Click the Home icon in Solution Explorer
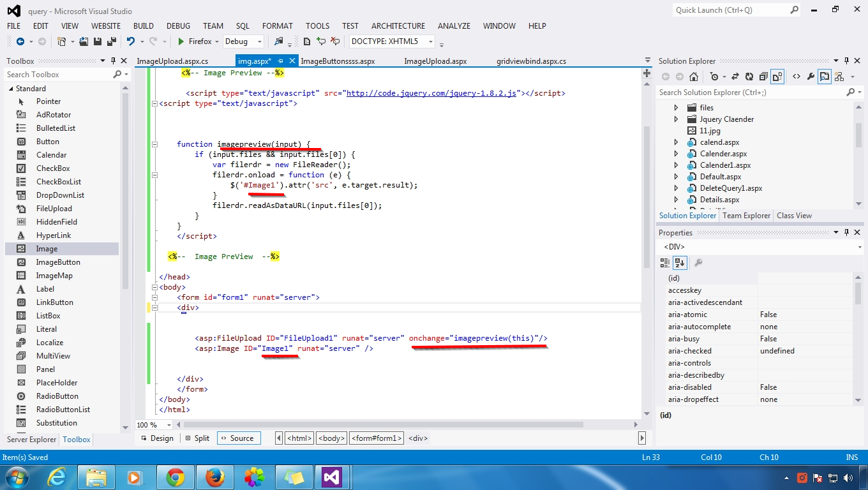 (x=694, y=77)
